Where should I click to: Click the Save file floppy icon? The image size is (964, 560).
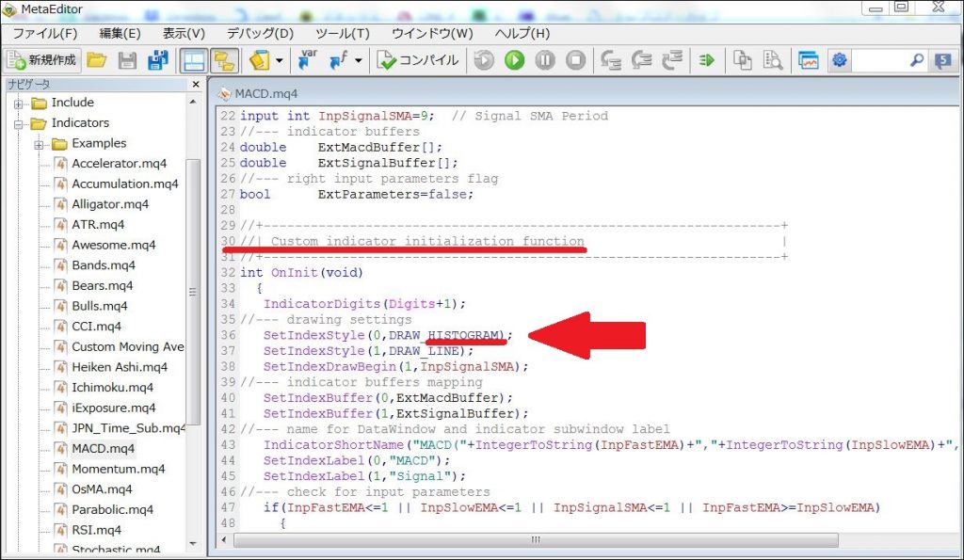[127, 60]
